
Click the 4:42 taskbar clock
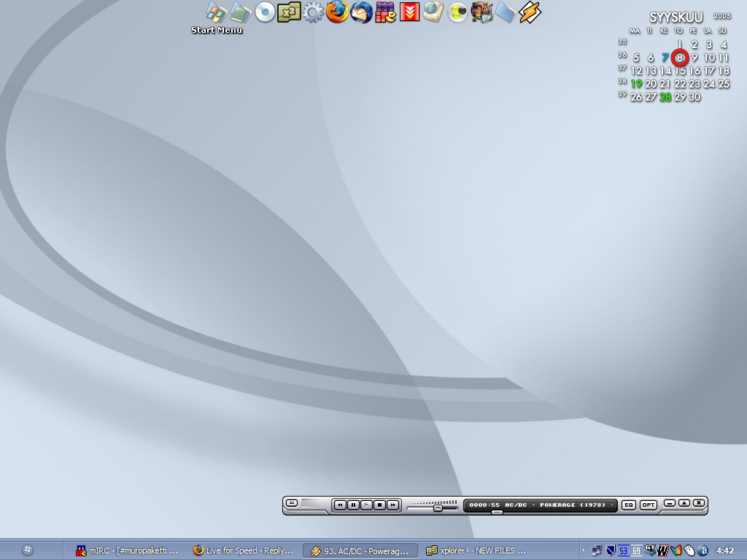(x=725, y=551)
